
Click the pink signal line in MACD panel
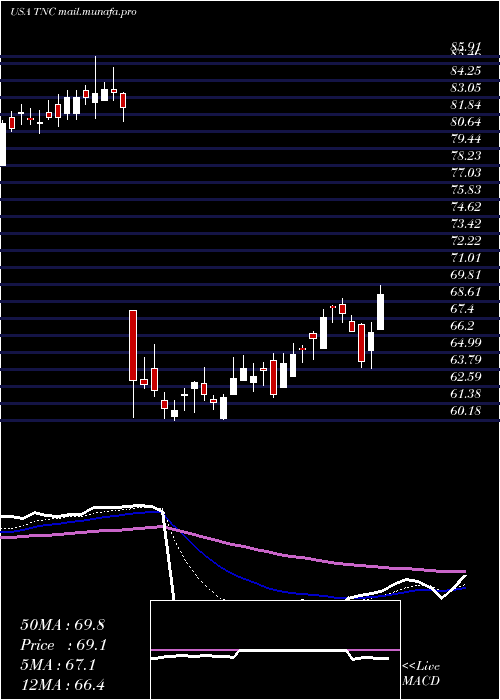click(275, 650)
